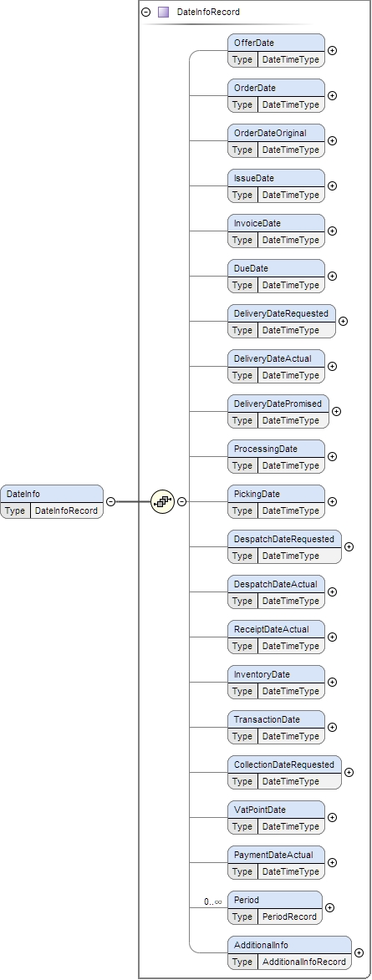This screenshot has width=372, height=980.
Task: Select the PickingDate element
Action: click(277, 502)
